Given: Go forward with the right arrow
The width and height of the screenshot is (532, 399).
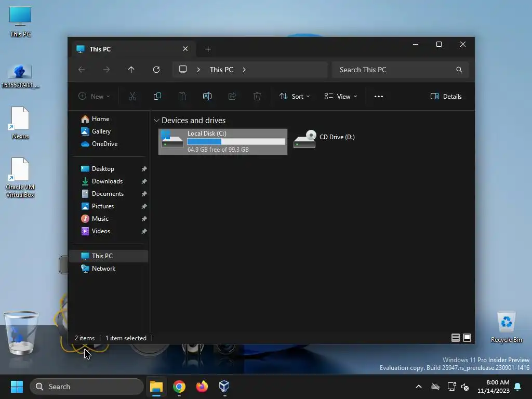Looking at the screenshot, I should 107,70.
